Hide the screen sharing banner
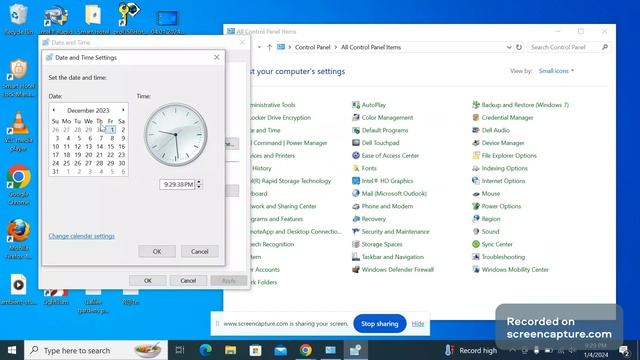Viewport: 640px width, 360px height. coord(418,324)
